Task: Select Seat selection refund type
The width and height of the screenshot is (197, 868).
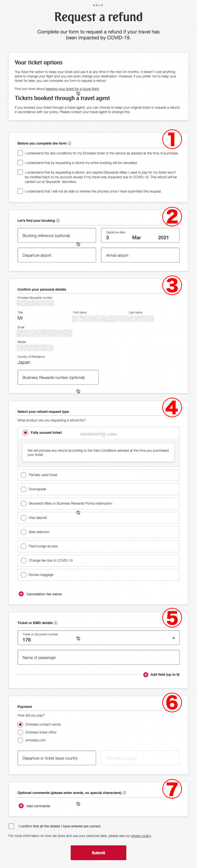Action: click(x=98, y=532)
